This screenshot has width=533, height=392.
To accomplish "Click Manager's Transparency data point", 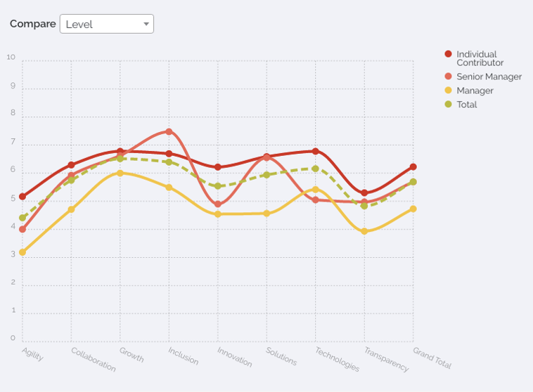I will [x=364, y=231].
